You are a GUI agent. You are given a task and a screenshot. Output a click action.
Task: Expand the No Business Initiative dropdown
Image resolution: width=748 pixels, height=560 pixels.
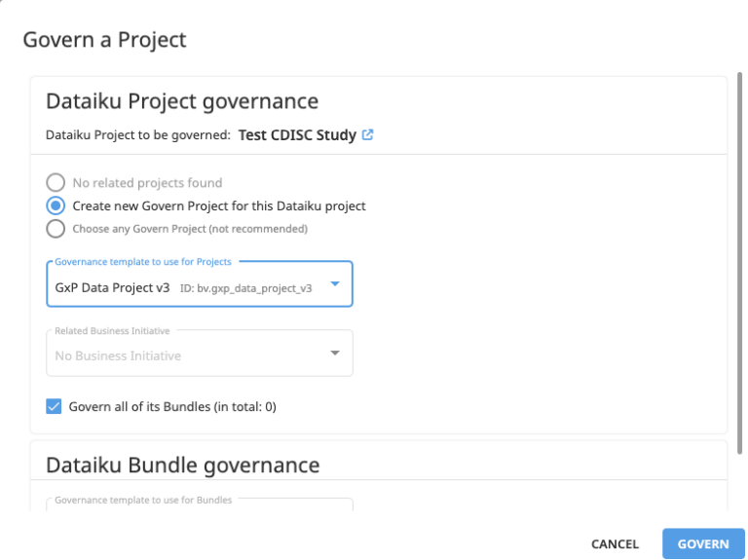[x=200, y=353]
